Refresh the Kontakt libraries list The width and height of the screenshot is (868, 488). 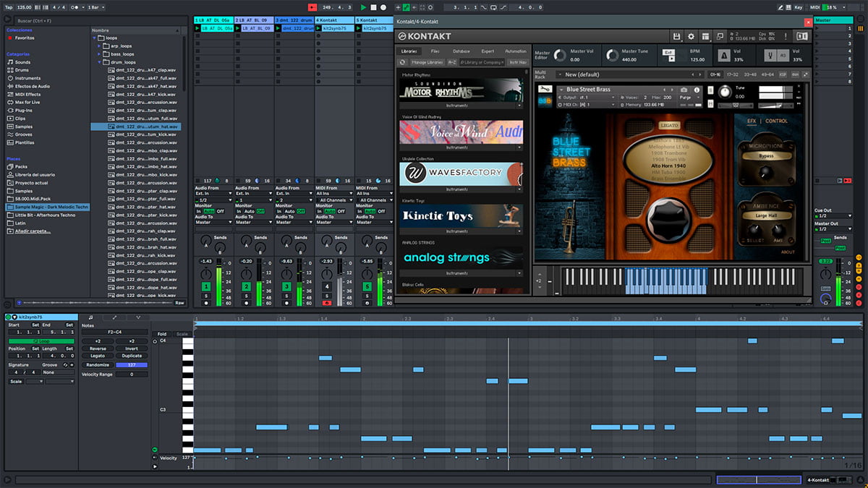403,62
